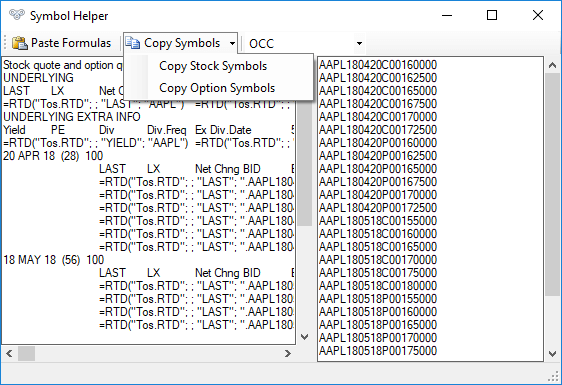Select symbol AAPL180420P00172500

point(378,208)
